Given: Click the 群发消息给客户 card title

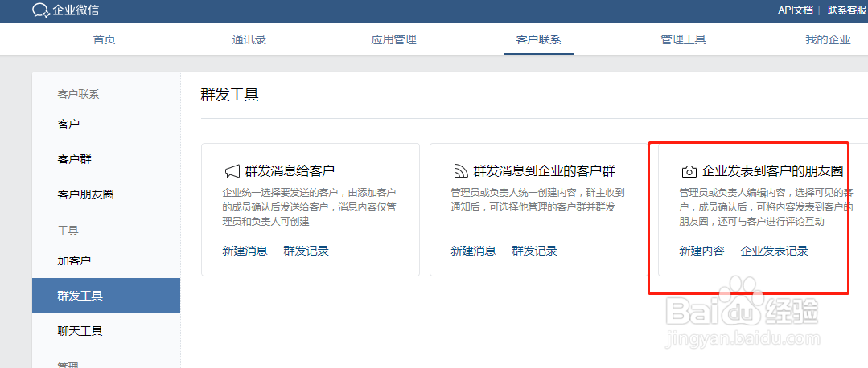Looking at the screenshot, I should [x=290, y=171].
